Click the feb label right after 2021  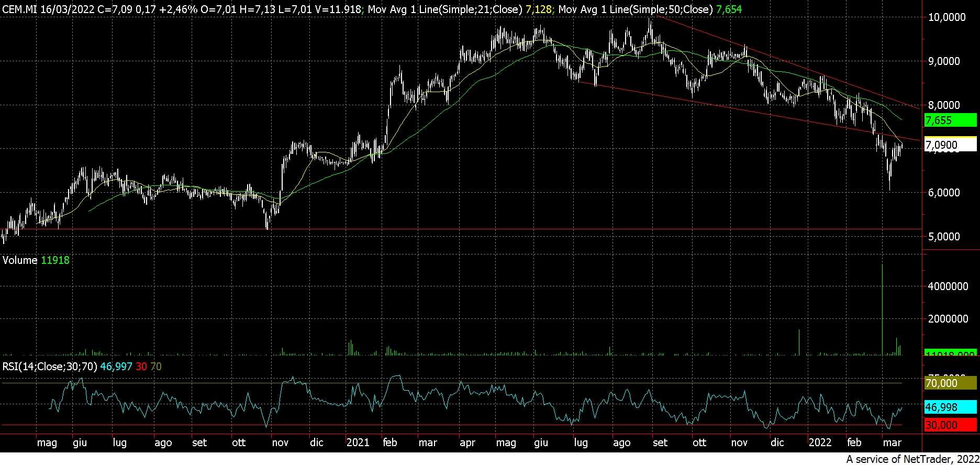pos(390,442)
